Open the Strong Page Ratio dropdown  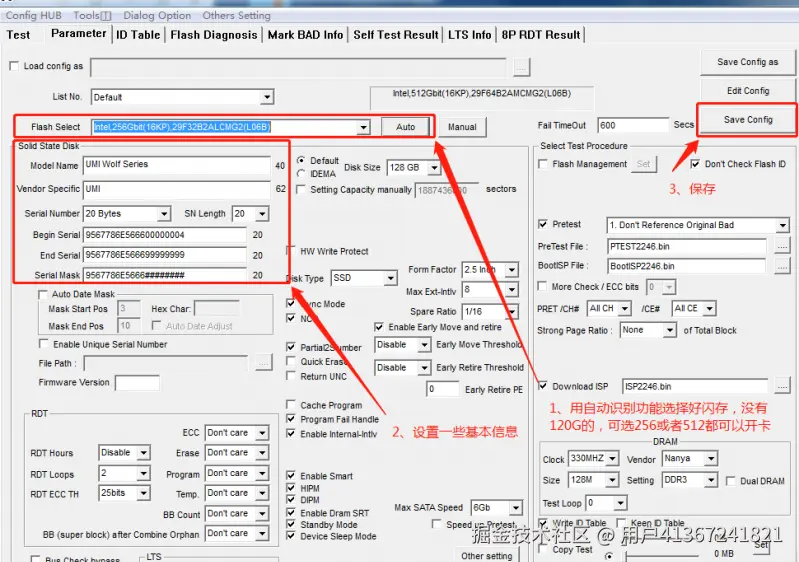click(670, 331)
